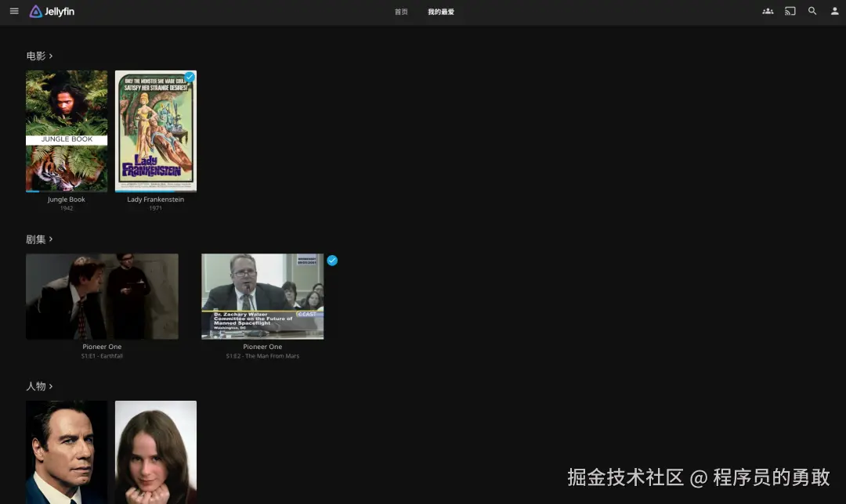
Task: Open the John Travolta person thumbnail
Action: [67, 452]
